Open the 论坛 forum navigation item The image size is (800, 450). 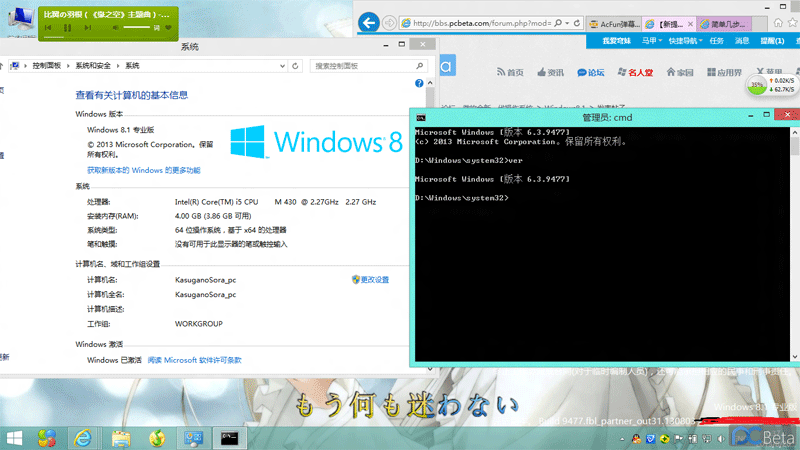coord(589,72)
